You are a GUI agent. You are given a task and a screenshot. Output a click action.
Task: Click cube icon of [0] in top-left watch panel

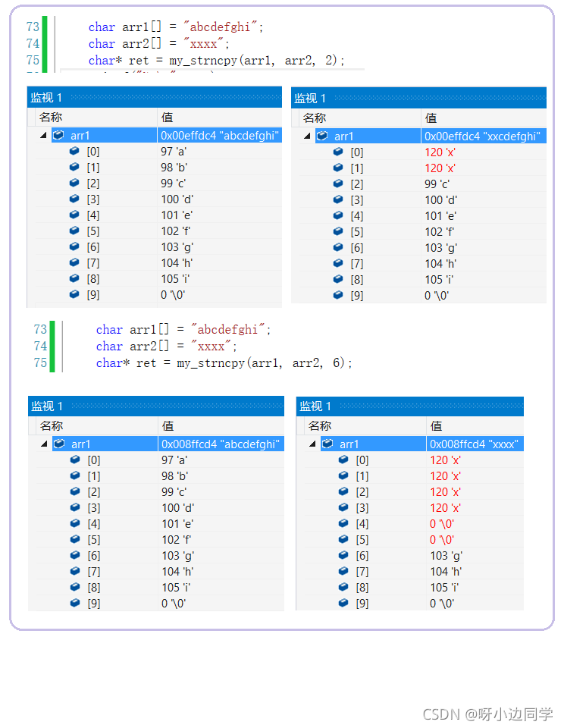tap(74, 152)
